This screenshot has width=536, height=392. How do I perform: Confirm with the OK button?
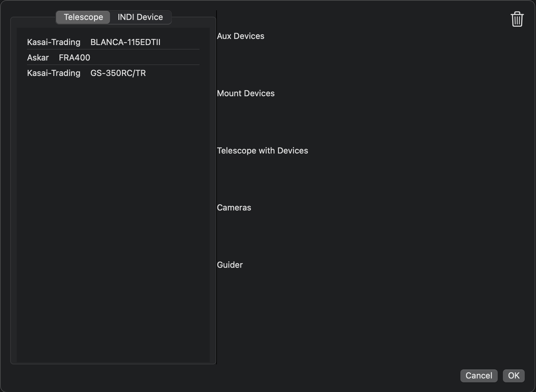(x=513, y=376)
